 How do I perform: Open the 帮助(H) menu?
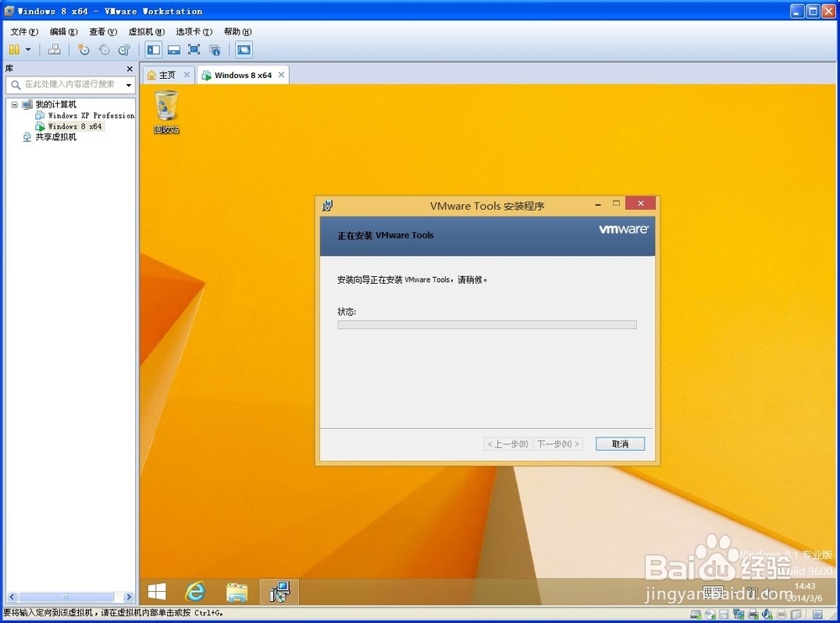point(238,32)
